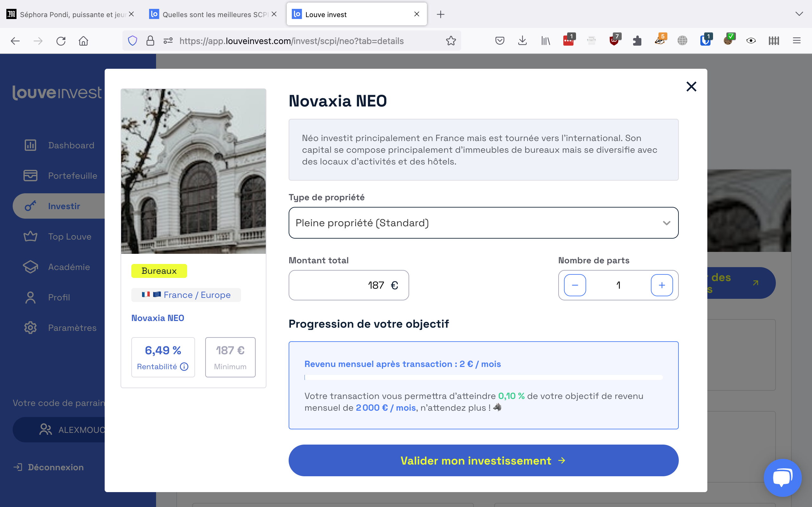The width and height of the screenshot is (812, 507).
Task: Expand the list all tabs chevron
Action: coord(799,14)
